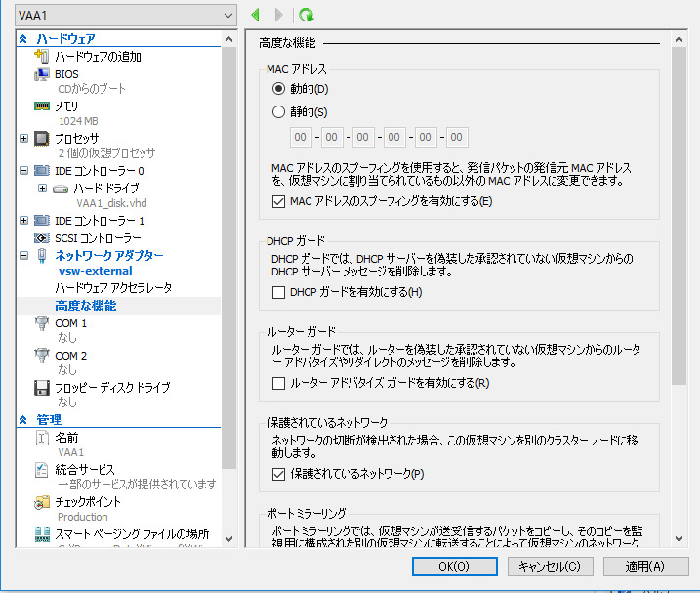
Task: Click the green refresh icon in toolbar
Action: [307, 15]
